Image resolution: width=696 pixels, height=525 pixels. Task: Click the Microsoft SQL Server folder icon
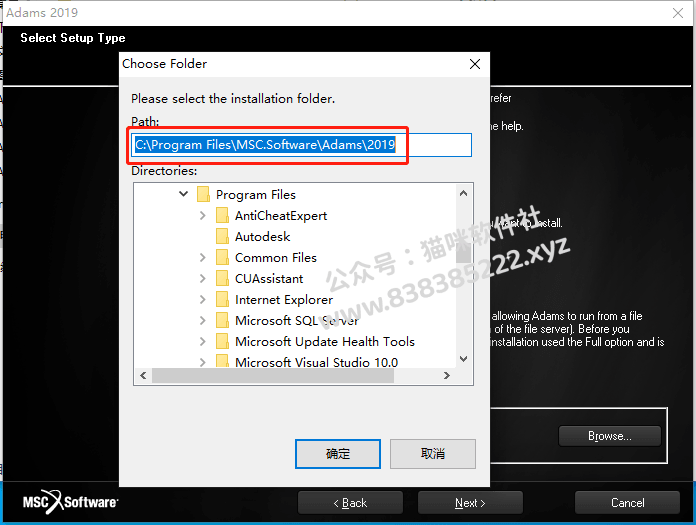tap(222, 320)
